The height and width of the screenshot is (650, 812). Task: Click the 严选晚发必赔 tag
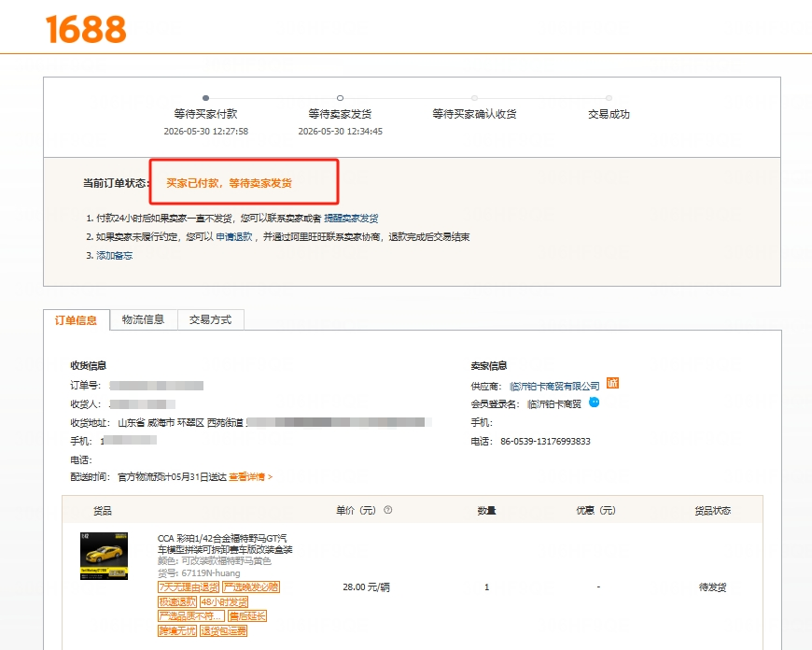coord(251,587)
